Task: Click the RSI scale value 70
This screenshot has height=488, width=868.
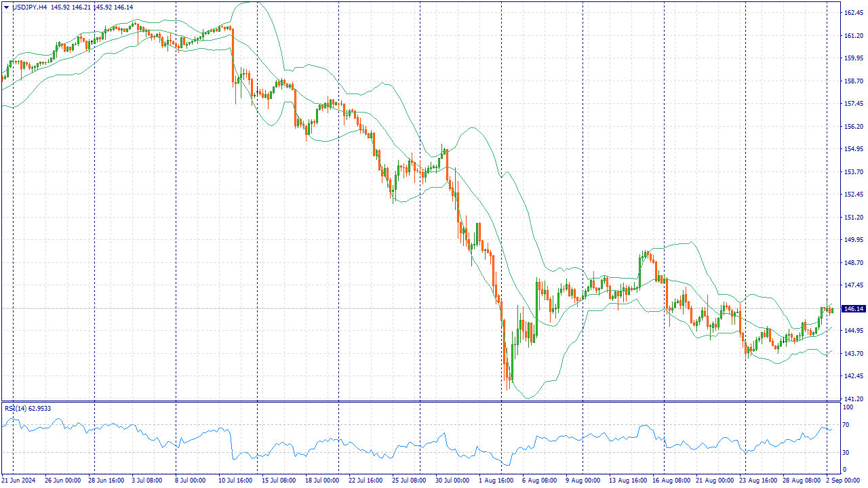Action: tap(846, 425)
